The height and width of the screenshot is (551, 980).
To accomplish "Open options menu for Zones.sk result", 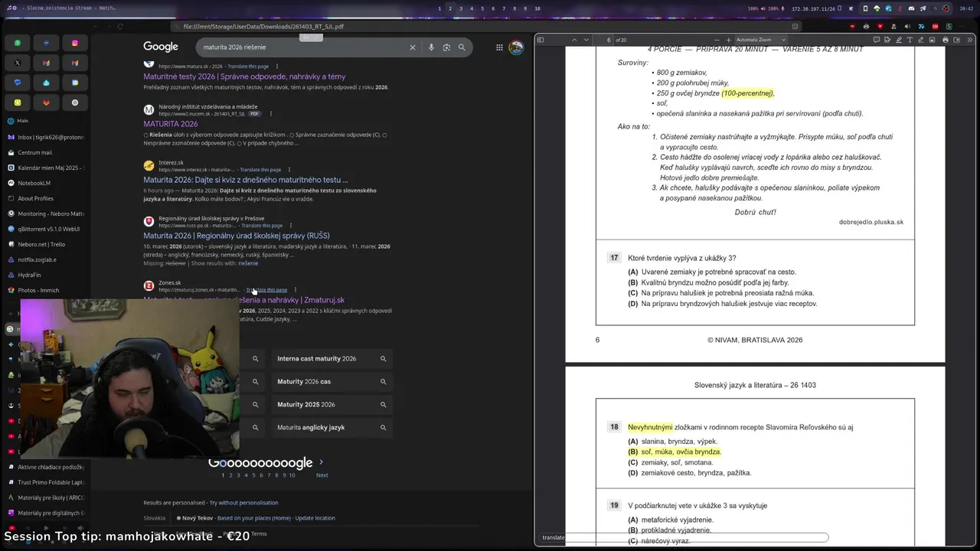I will [x=295, y=290].
